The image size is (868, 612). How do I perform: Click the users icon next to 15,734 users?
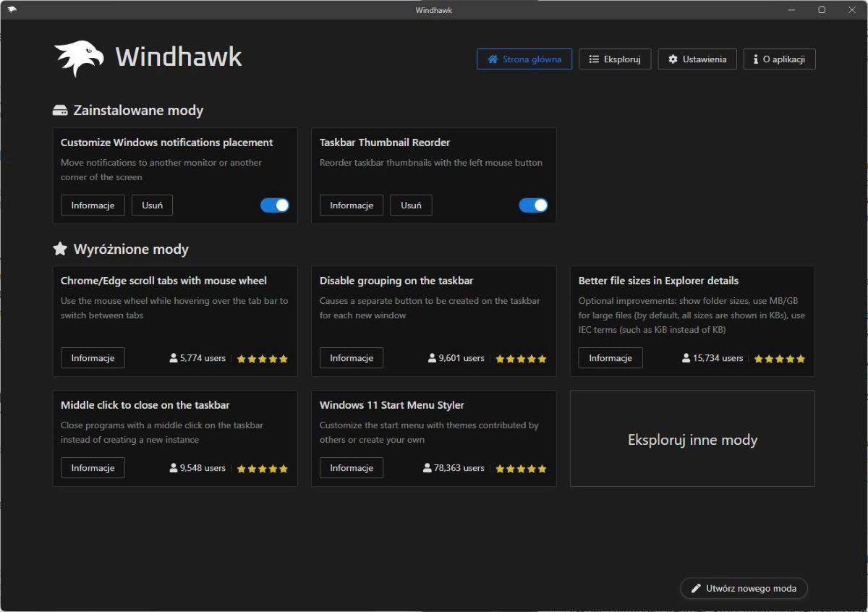(x=686, y=358)
